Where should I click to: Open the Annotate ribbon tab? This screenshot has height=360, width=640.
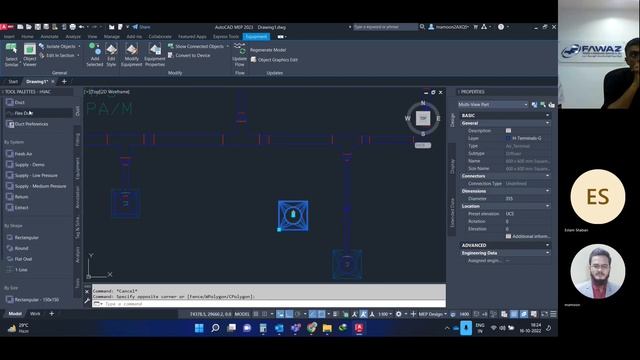pos(49,37)
